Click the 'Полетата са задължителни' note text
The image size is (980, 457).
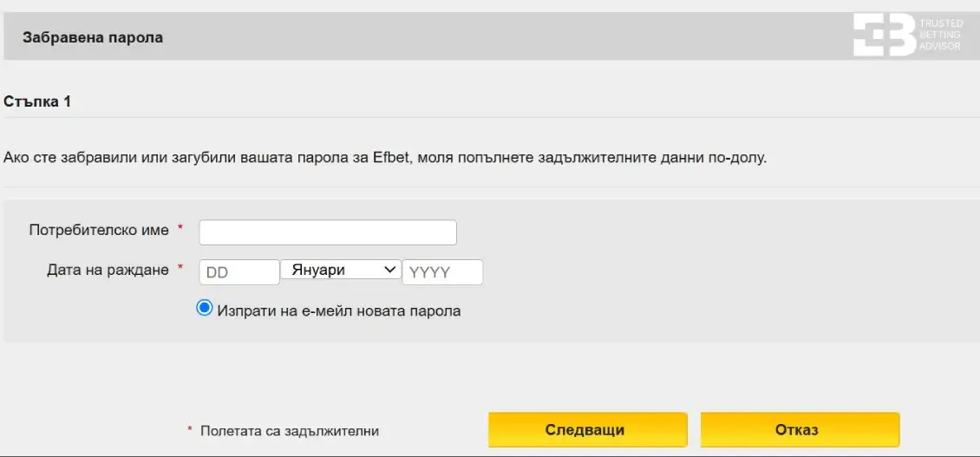pos(290,431)
